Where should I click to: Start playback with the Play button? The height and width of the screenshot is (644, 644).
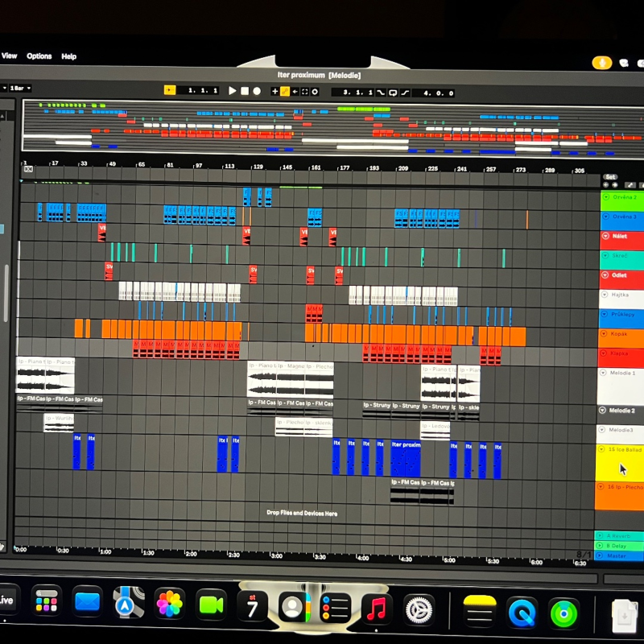[232, 91]
